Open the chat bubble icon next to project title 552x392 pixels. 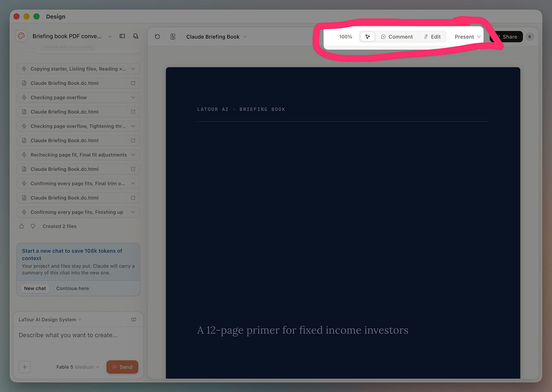136,36
